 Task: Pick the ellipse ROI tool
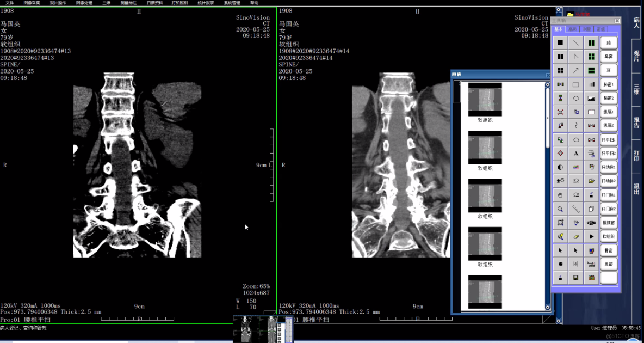pos(576,99)
